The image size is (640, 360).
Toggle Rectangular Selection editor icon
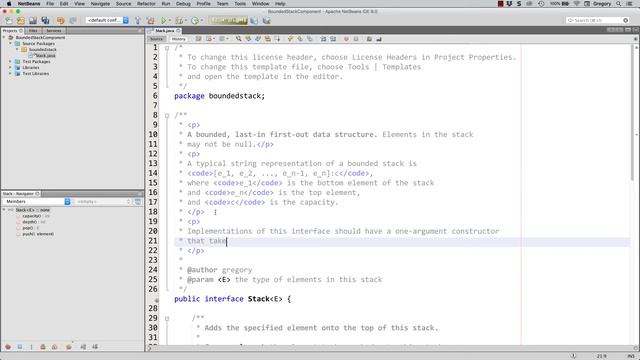pos(278,39)
